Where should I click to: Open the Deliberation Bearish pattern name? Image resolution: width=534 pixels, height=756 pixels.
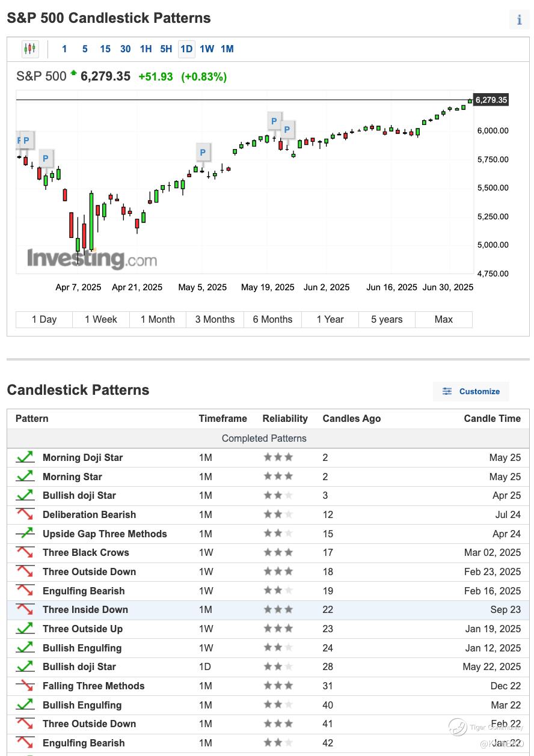click(89, 514)
